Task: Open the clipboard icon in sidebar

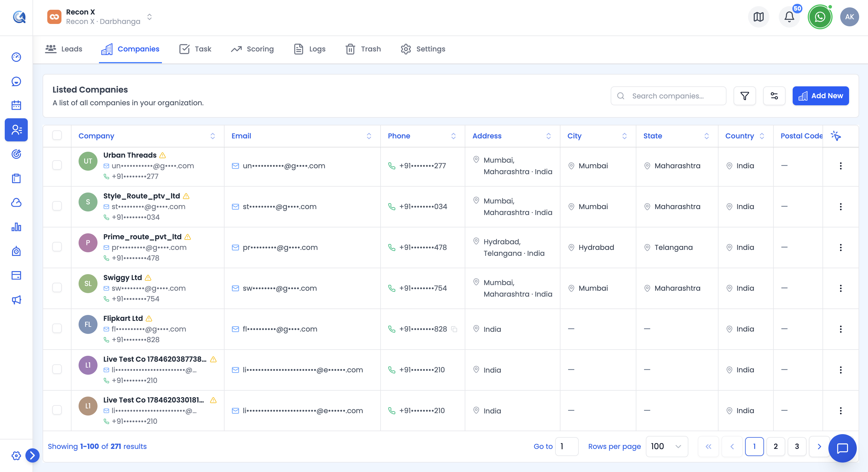Action: pyautogui.click(x=16, y=178)
